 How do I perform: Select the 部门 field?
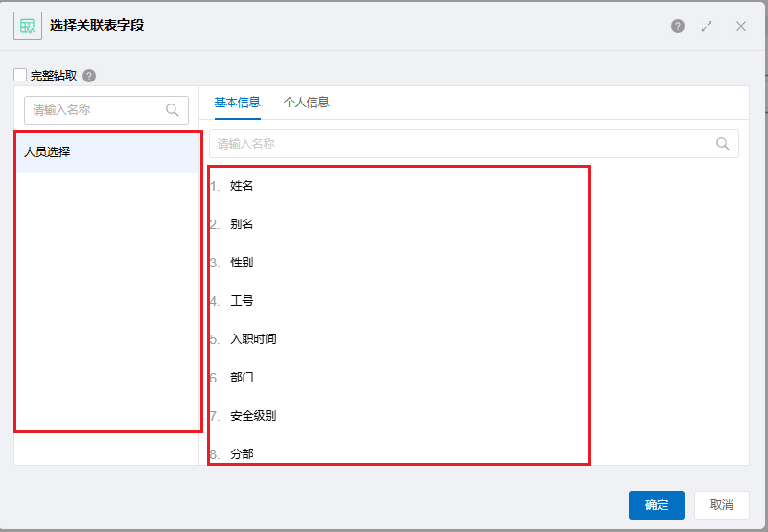pos(242,378)
